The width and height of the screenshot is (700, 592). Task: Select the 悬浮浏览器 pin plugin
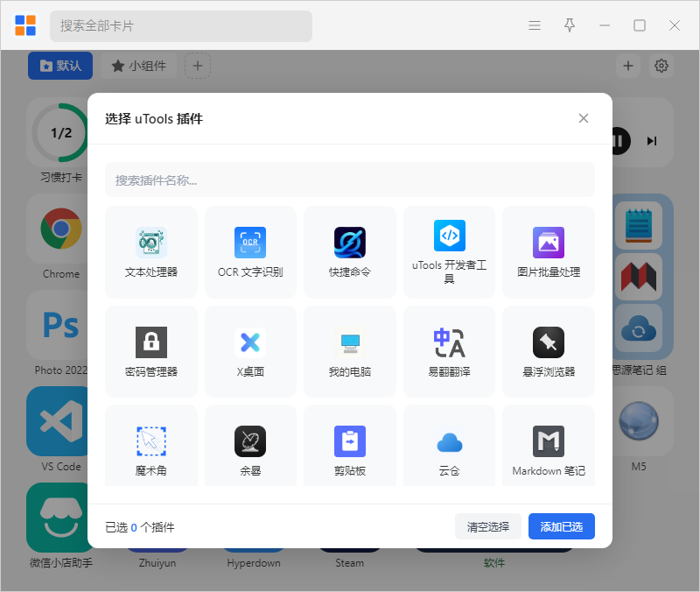coord(549,352)
